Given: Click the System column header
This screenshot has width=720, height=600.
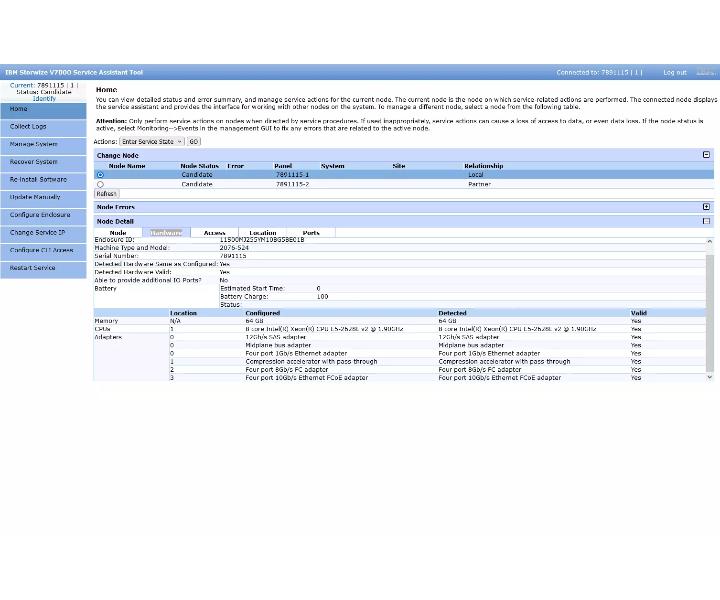Looking at the screenshot, I should pyautogui.click(x=332, y=166).
